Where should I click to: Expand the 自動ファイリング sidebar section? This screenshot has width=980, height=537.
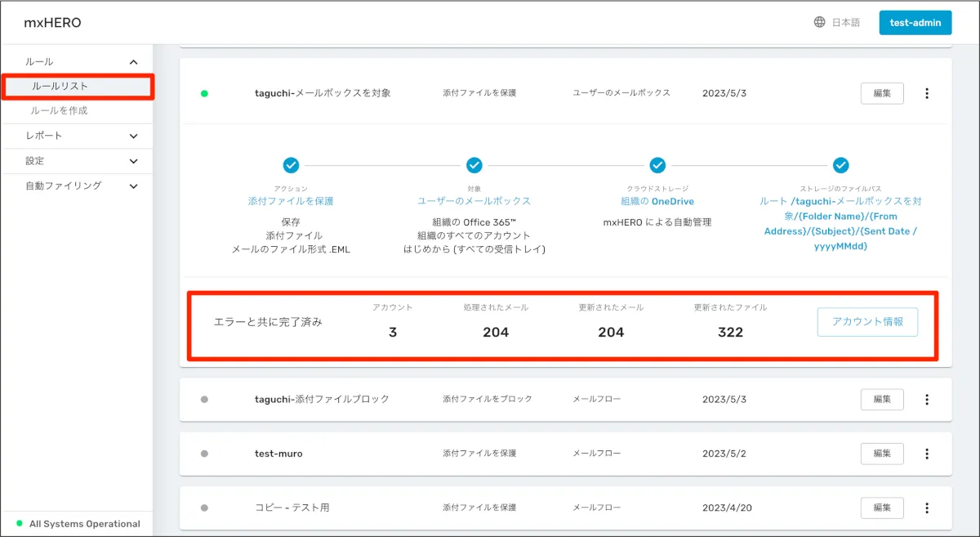click(x=134, y=186)
